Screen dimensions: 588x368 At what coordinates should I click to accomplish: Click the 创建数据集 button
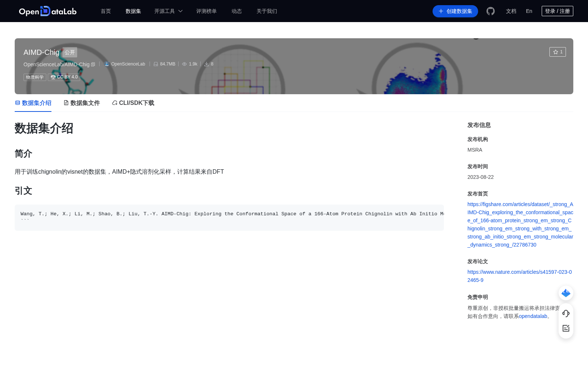455,11
